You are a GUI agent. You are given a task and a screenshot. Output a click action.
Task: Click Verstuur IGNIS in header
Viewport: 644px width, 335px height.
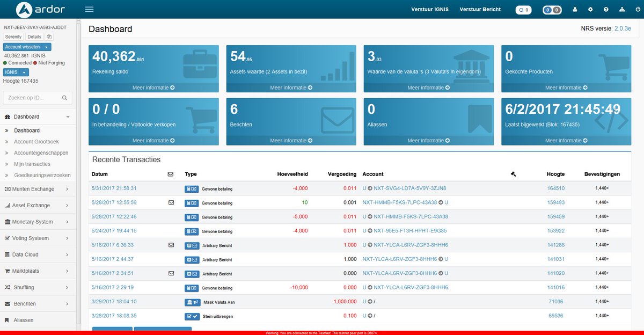pos(430,10)
